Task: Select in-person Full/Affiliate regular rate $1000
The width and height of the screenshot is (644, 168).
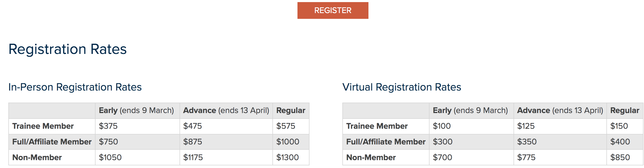Action: 288,142
